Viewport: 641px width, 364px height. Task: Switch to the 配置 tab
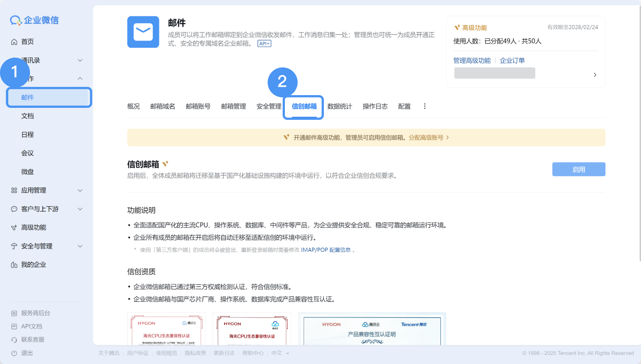click(404, 106)
